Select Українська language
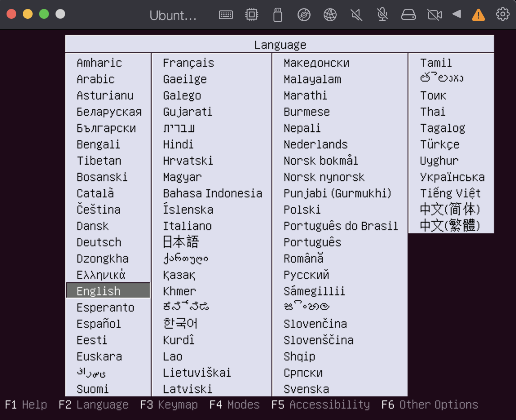Viewport: 516px width, 420px height. [x=452, y=177]
